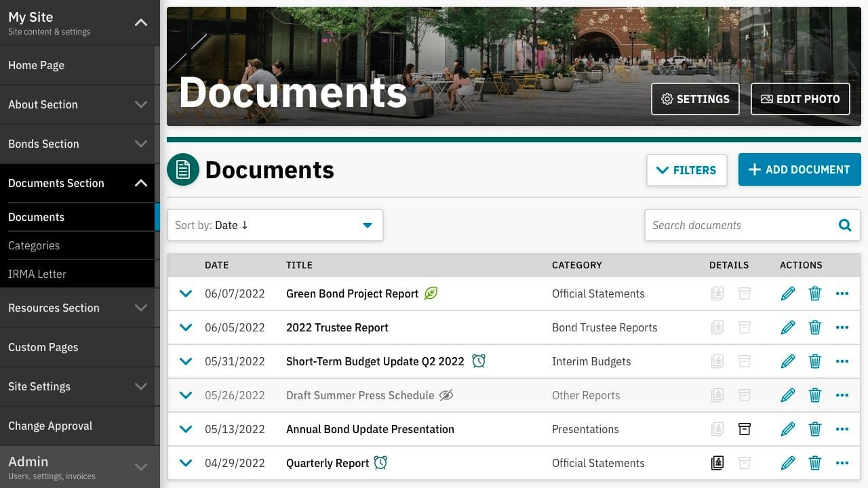Collapse the My Site panel

click(141, 22)
